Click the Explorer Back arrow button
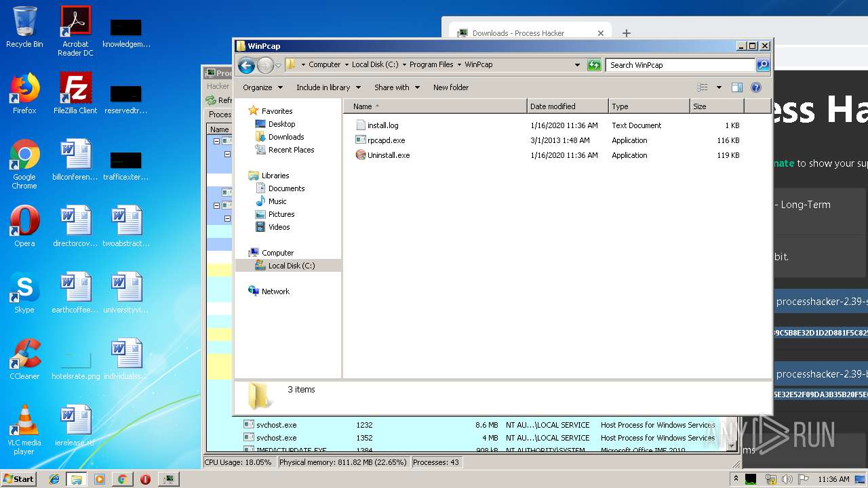The width and height of the screenshot is (868, 488). (246, 65)
